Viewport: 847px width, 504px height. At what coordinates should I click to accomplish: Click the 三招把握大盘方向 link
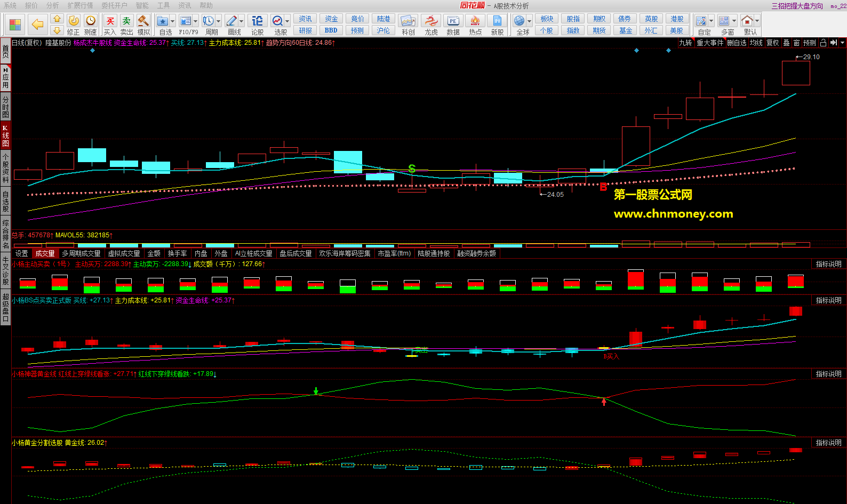pos(797,6)
